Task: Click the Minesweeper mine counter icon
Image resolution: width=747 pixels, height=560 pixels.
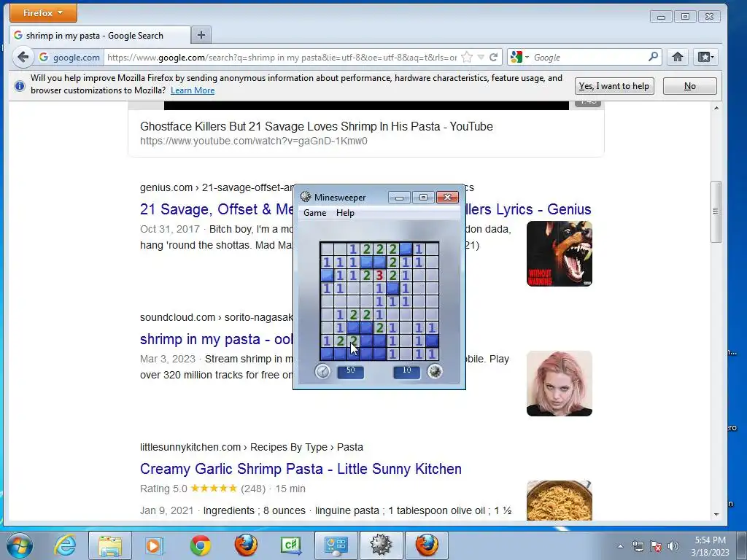Action: coord(435,371)
